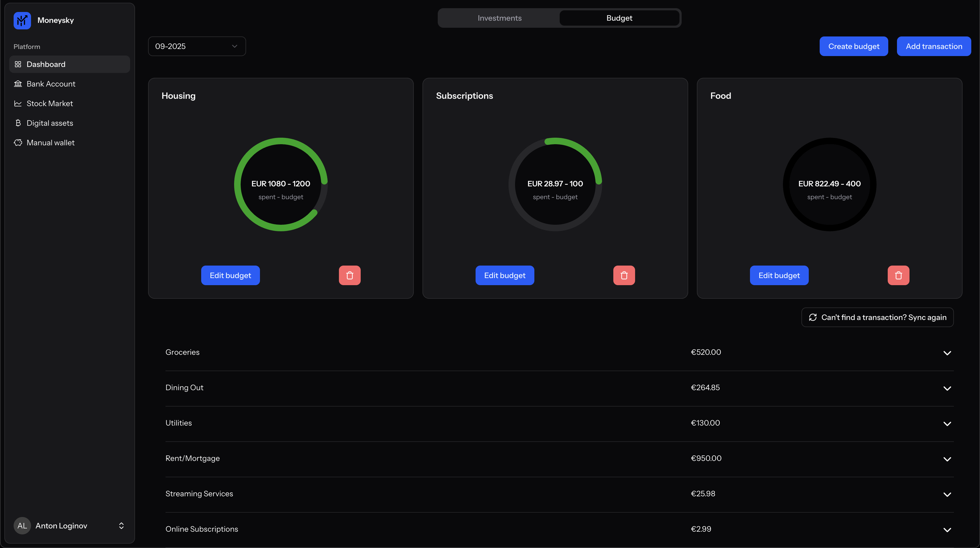The height and width of the screenshot is (548, 980).
Task: Expand the Rent/Mortgage row chevron
Action: pos(947,459)
